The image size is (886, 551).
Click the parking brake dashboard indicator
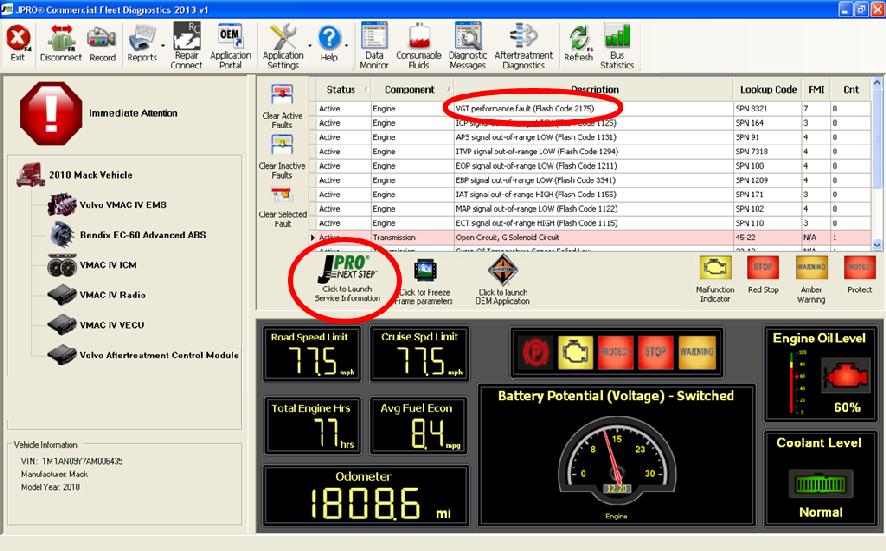point(535,352)
